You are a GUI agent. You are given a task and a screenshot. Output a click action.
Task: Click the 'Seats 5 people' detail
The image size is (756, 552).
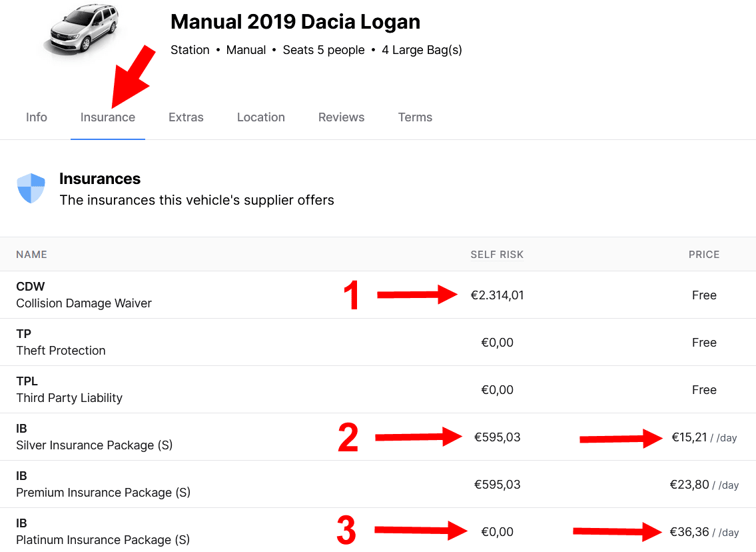pos(324,50)
